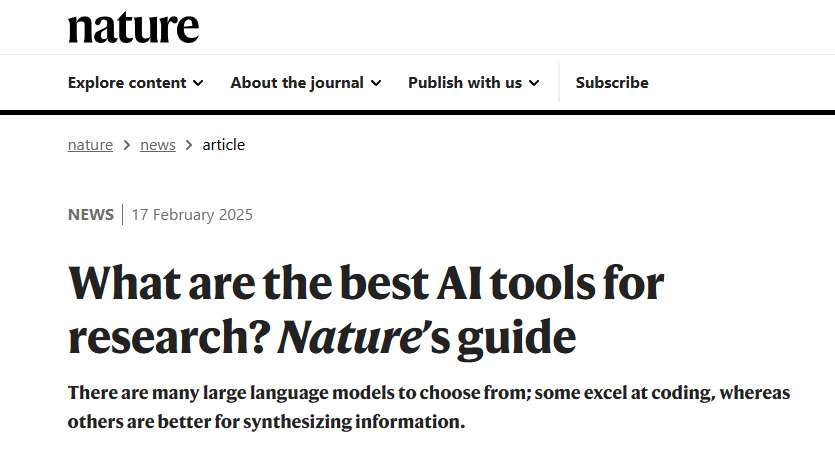Click the date 17 February 2025
This screenshot has height=462, width=835.
pyautogui.click(x=192, y=214)
